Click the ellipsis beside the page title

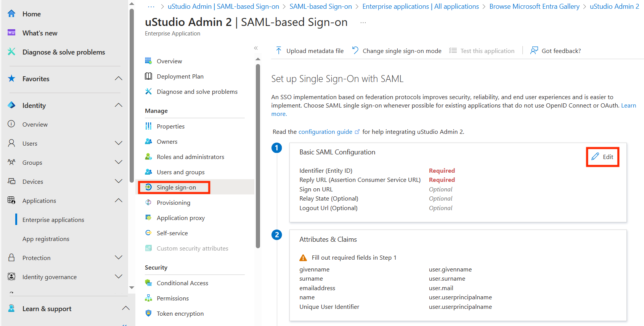tap(363, 23)
